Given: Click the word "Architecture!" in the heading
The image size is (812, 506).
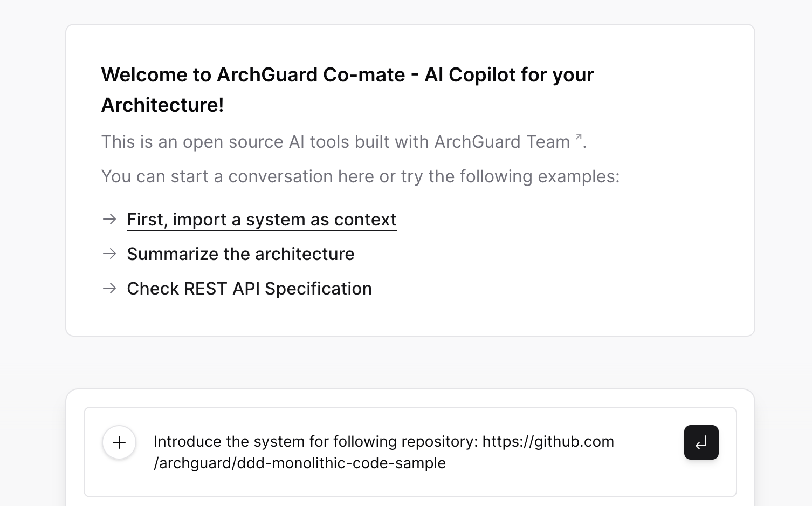Looking at the screenshot, I should (162, 105).
